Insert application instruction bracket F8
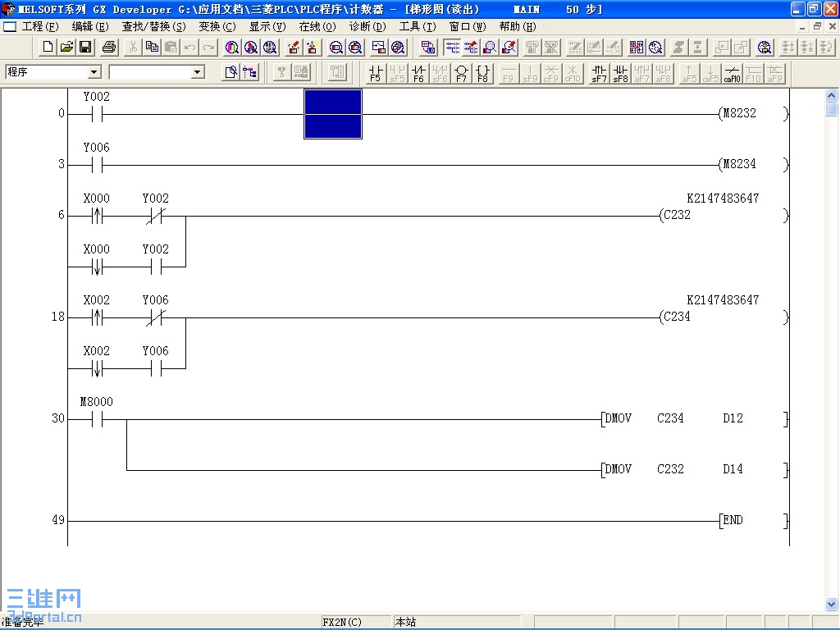The image size is (840, 630). tap(482, 73)
